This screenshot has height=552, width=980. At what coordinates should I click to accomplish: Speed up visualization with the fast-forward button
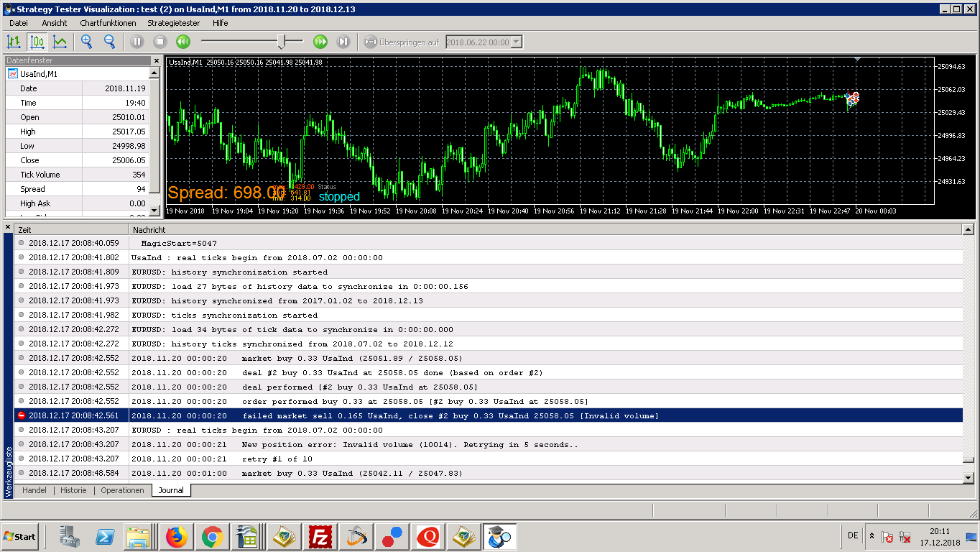pyautogui.click(x=320, y=42)
